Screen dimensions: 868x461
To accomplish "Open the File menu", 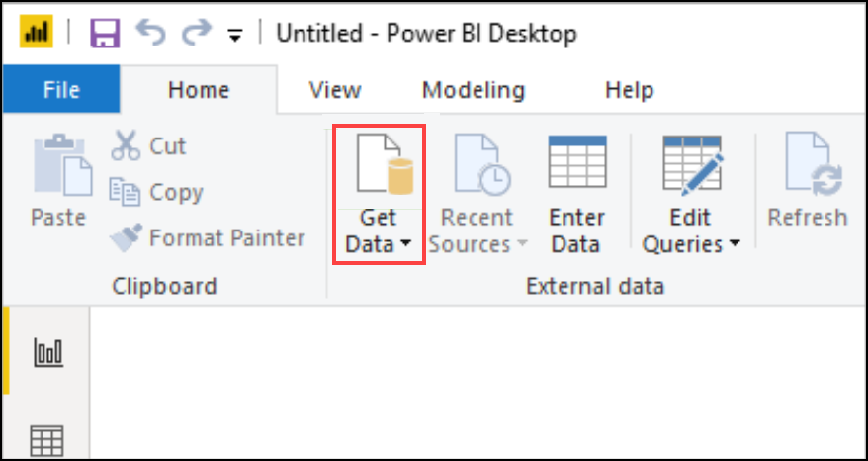I will tap(60, 90).
